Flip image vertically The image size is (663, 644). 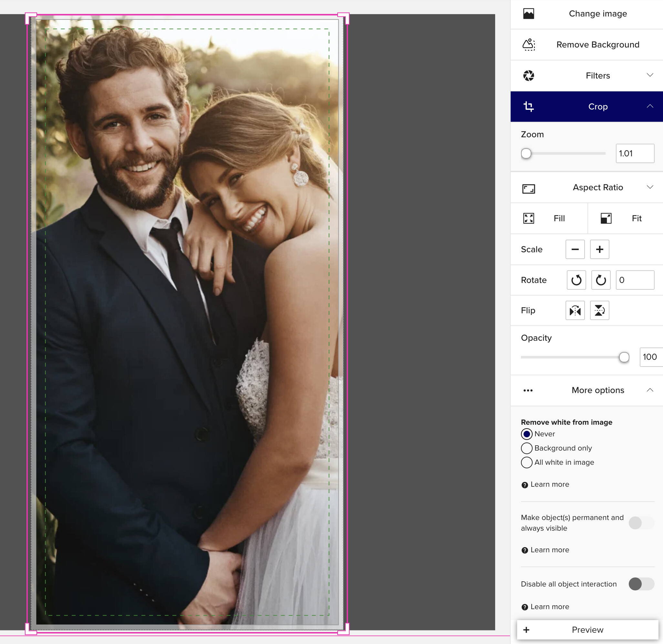pos(599,310)
